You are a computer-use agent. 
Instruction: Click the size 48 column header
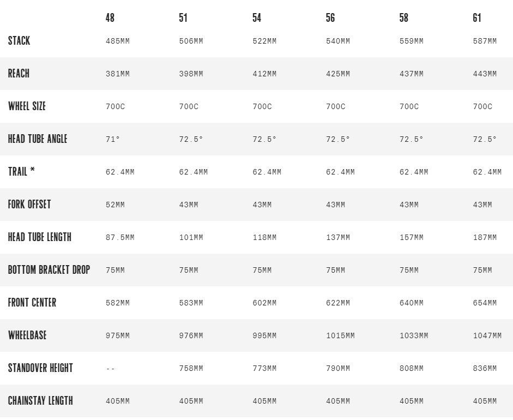pyautogui.click(x=110, y=18)
